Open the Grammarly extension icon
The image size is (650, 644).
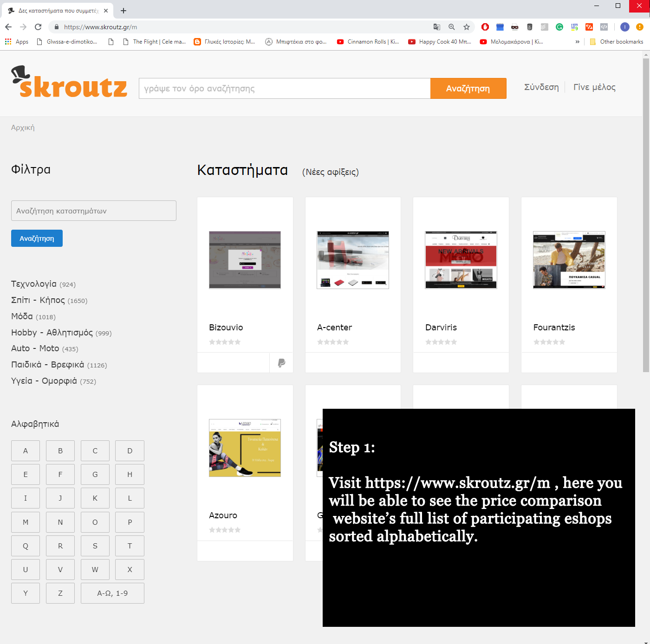point(559,27)
